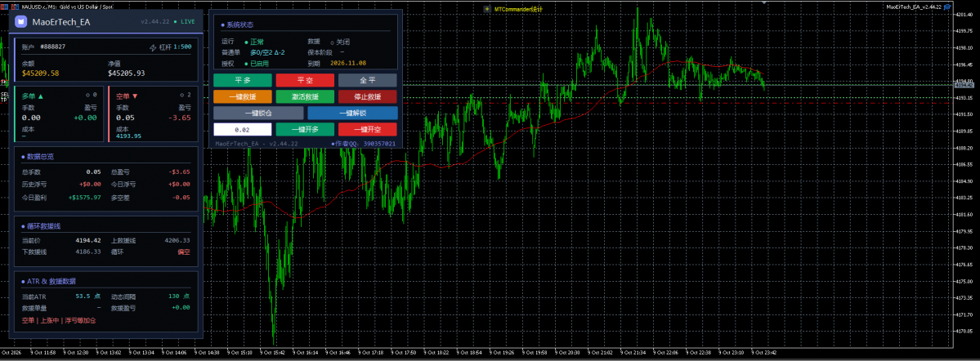Click the green LIVE status indicator
The height and width of the screenshot is (361, 980).
tap(184, 21)
